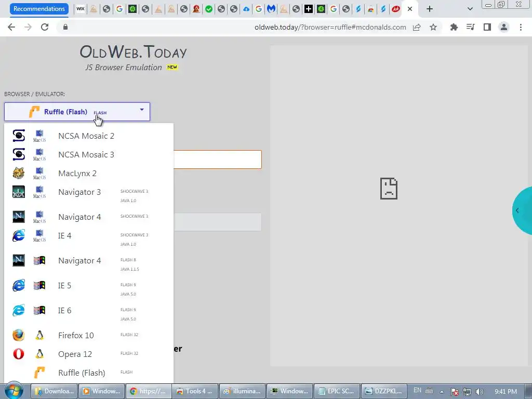Click the EN language indicator
Screen dimensions: 532x399
(x=417, y=391)
